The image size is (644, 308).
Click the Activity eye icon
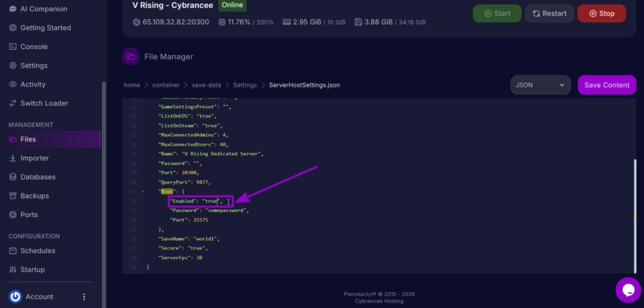(13, 84)
